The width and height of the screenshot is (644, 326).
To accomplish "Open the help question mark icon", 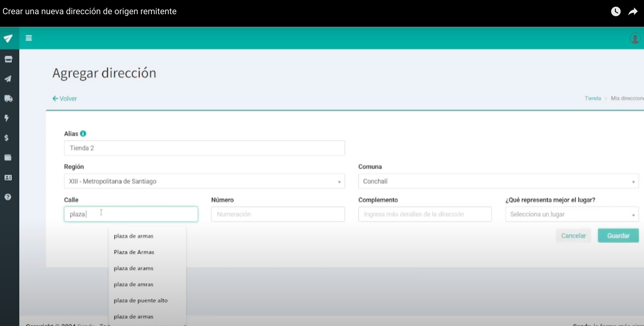I will coord(8,197).
